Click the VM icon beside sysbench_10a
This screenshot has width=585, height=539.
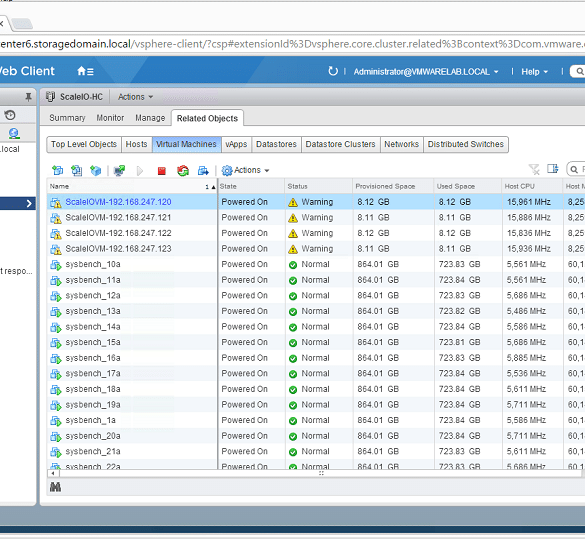click(56, 265)
